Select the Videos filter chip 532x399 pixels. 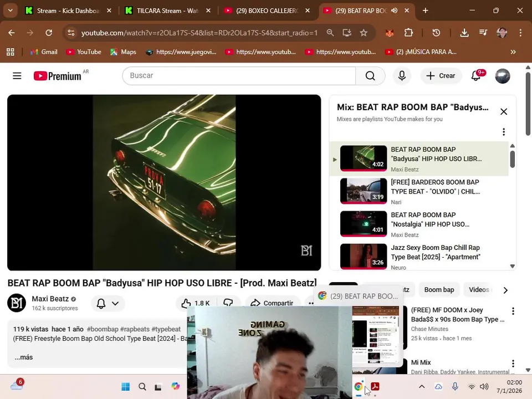tap(479, 290)
